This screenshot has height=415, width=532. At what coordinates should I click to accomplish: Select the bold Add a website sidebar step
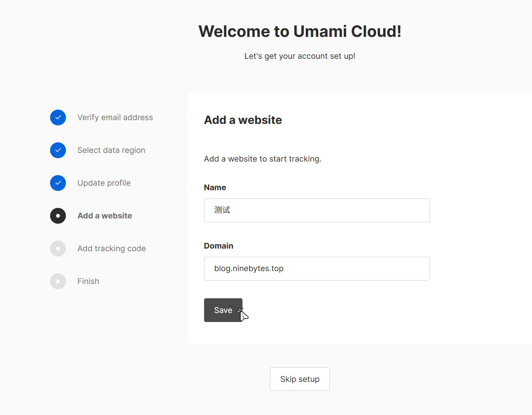[105, 216]
